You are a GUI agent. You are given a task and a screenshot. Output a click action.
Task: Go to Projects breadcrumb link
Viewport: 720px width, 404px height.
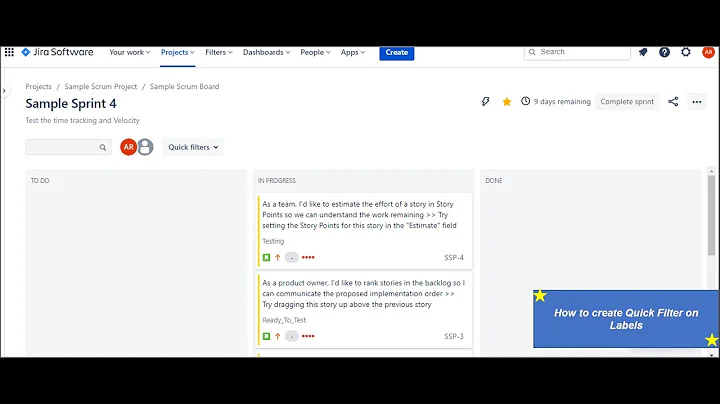coord(39,86)
